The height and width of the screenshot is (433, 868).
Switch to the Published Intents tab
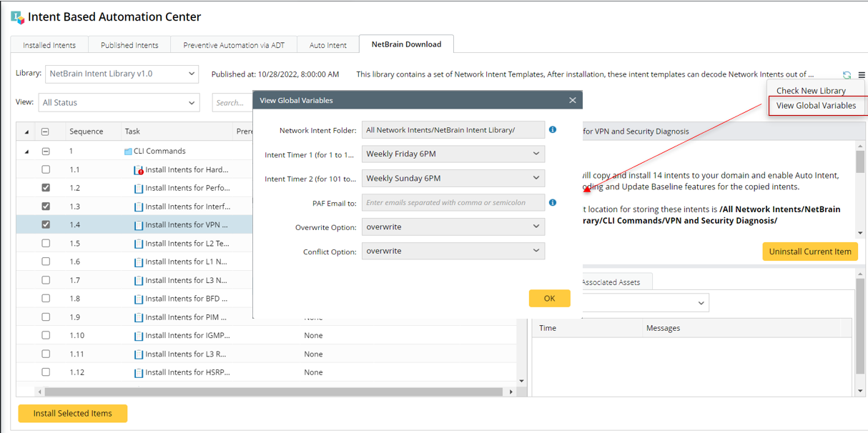tap(129, 45)
